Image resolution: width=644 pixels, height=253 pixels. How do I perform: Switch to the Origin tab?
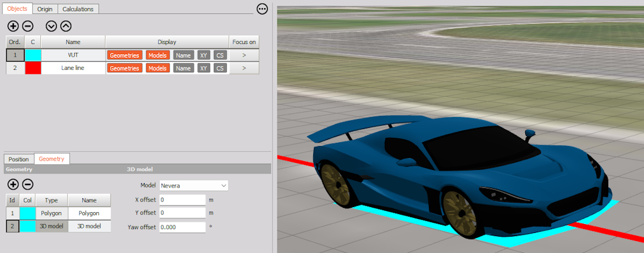tap(45, 9)
